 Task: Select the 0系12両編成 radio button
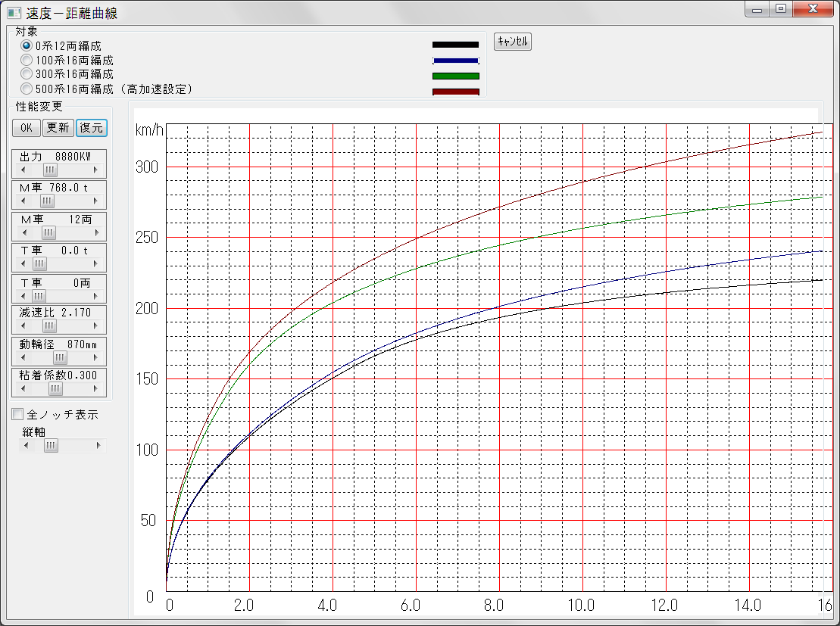(27, 46)
